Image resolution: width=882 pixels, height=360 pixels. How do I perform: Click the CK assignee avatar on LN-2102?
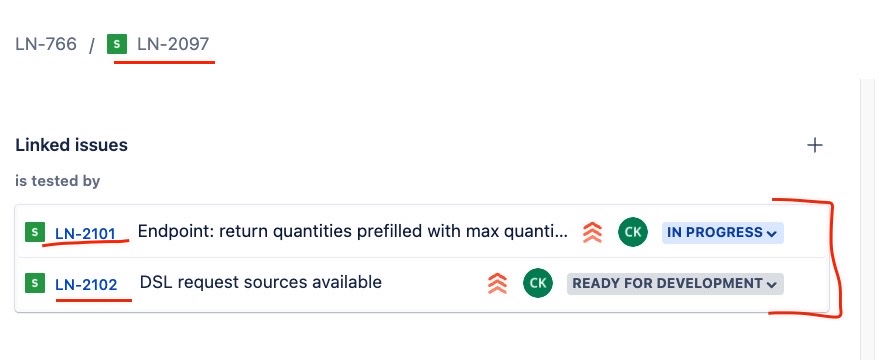538,282
